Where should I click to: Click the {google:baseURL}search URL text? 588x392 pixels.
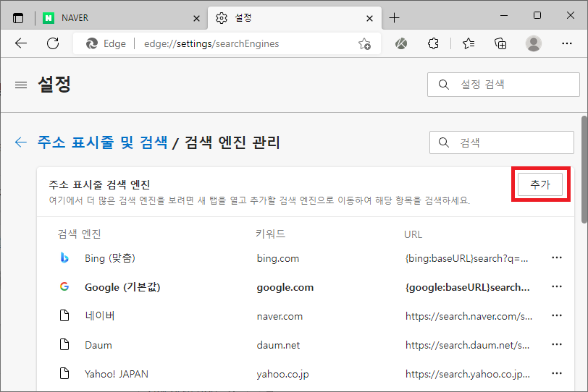(x=468, y=287)
